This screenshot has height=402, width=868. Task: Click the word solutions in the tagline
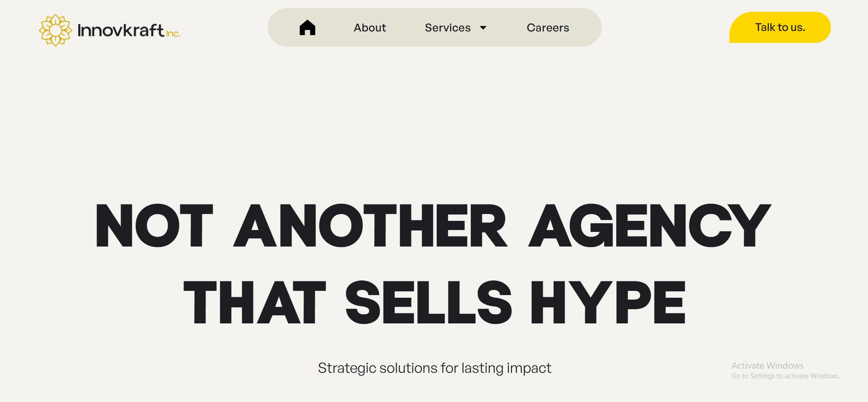(408, 368)
